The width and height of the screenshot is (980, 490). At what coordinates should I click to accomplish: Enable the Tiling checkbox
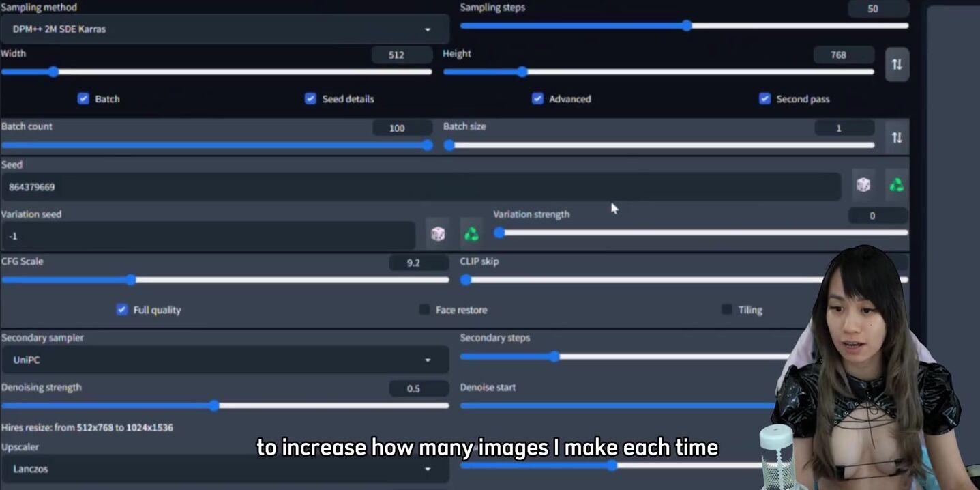tap(727, 310)
